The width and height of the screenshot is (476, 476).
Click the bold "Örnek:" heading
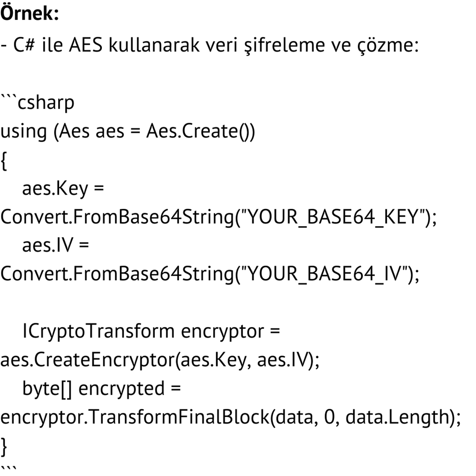[30, 14]
